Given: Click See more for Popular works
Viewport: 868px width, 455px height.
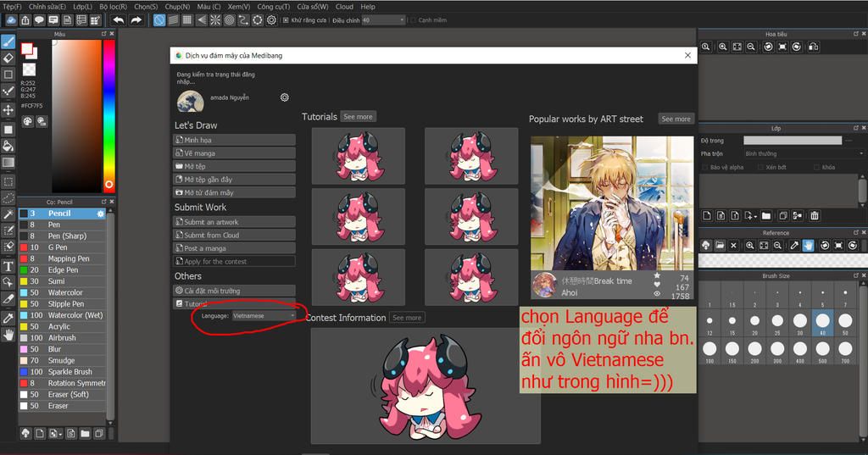Looking at the screenshot, I should 676,119.
